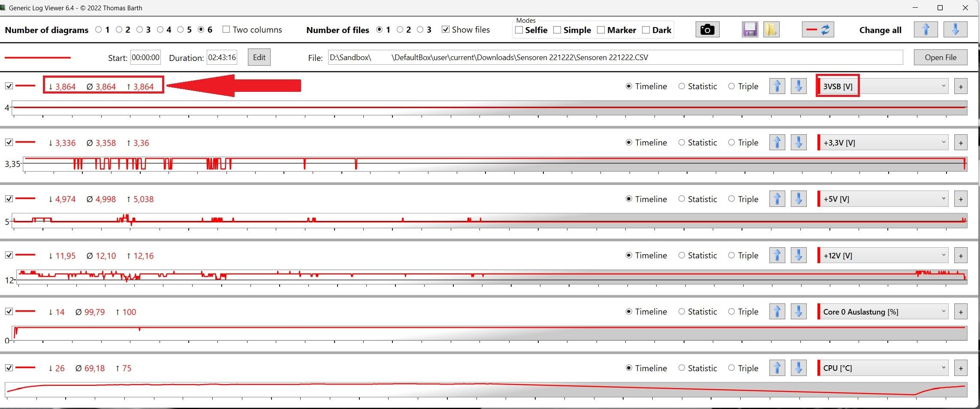Move Core 0 Auslastung diagram down

(x=799, y=312)
